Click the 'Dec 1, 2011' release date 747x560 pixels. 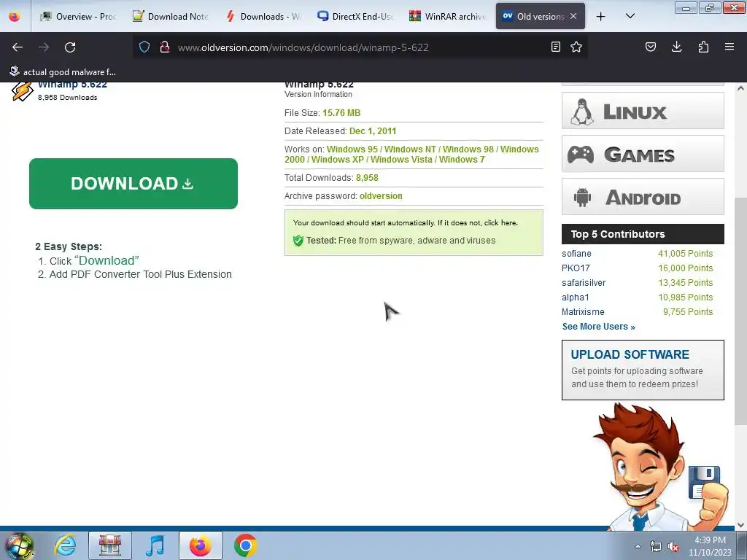point(373,131)
